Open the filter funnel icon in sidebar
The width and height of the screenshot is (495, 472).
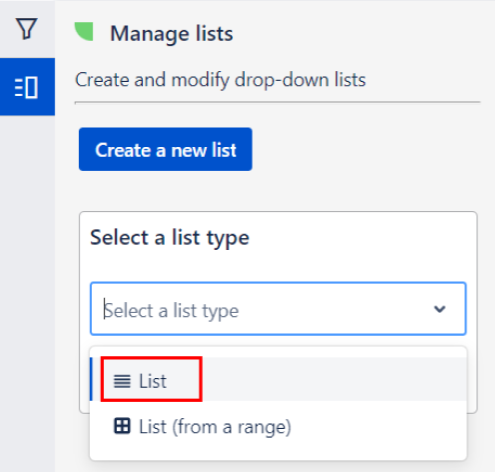click(26, 29)
